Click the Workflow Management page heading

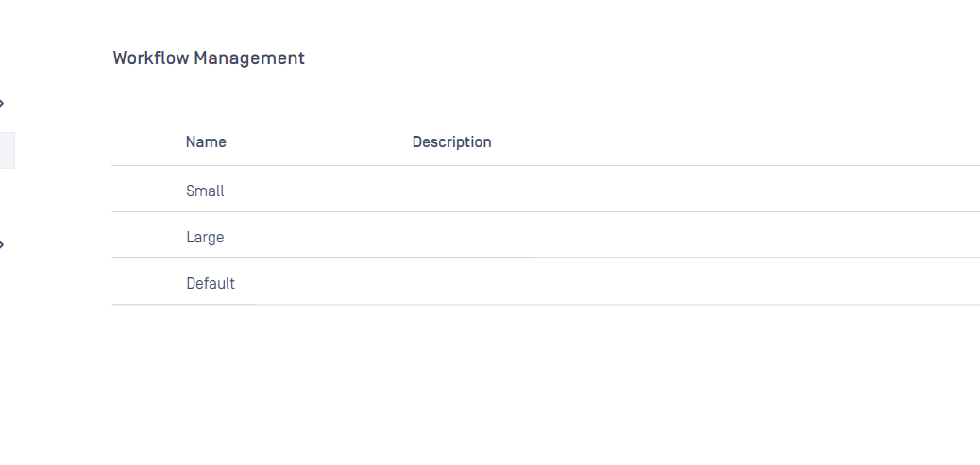point(209,58)
